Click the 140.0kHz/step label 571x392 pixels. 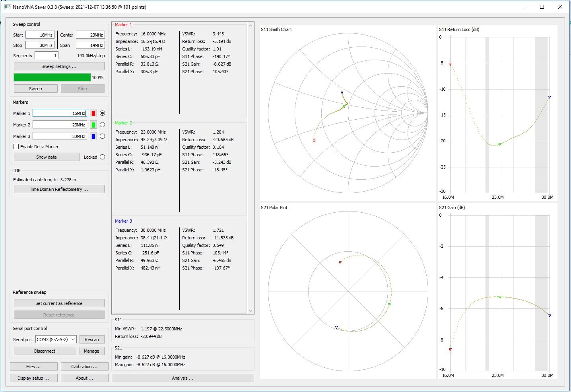[91, 56]
